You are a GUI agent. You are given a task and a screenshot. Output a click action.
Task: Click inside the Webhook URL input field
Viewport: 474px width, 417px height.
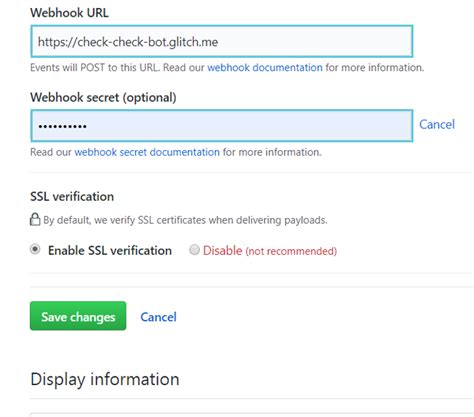click(x=222, y=41)
